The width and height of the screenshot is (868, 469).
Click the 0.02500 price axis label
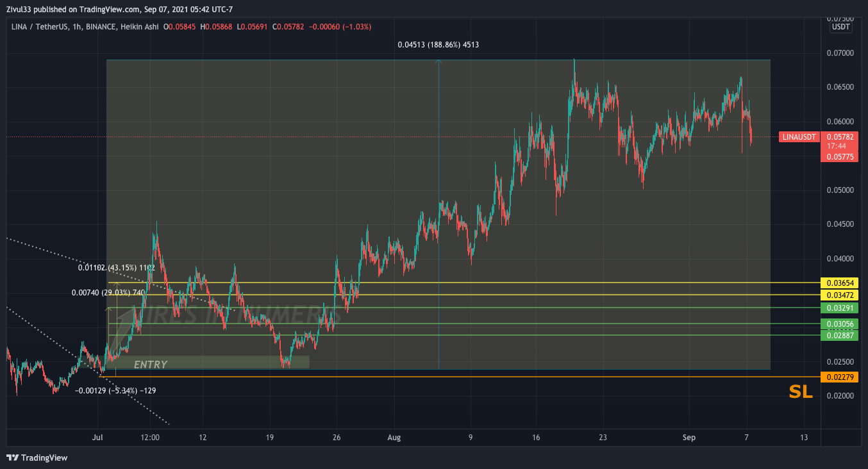(839, 361)
